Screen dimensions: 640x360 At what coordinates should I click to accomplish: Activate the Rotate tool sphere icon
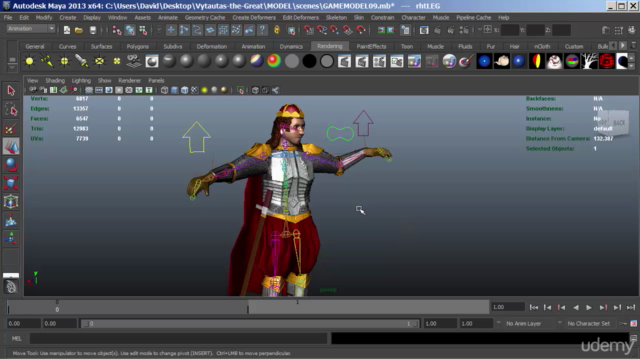(11, 165)
